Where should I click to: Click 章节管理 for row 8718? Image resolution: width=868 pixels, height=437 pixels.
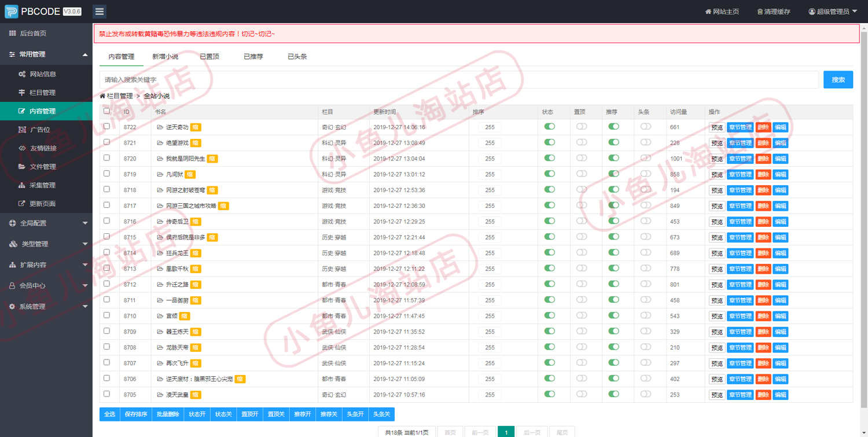click(x=740, y=190)
